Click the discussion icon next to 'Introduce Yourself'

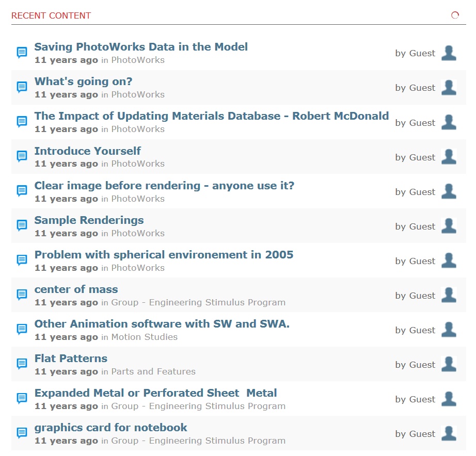(22, 156)
